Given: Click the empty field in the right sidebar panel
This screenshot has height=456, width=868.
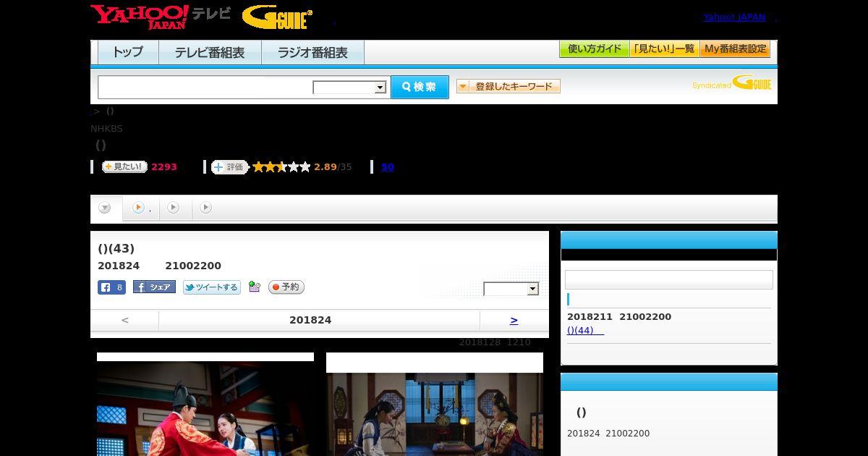Looking at the screenshot, I should (x=669, y=280).
